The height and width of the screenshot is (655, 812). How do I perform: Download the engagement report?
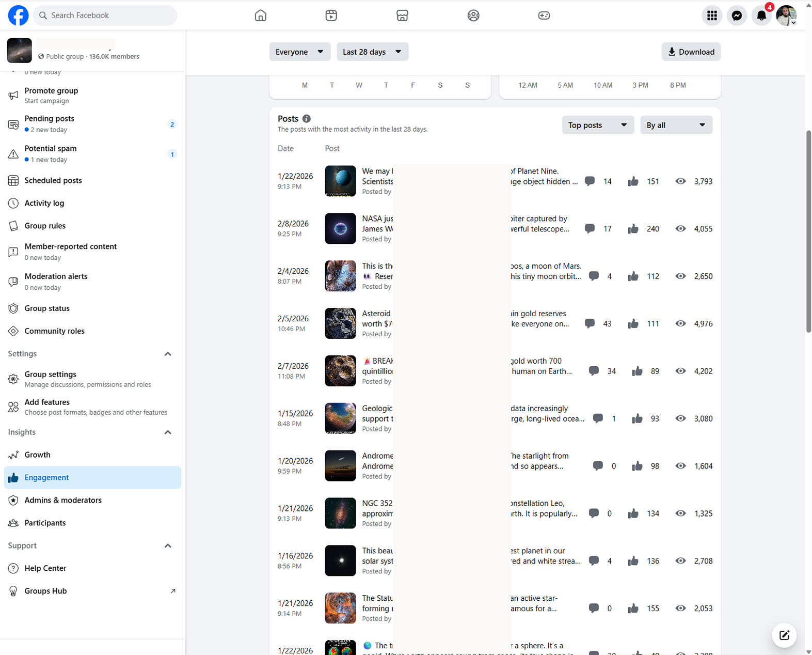tap(691, 52)
